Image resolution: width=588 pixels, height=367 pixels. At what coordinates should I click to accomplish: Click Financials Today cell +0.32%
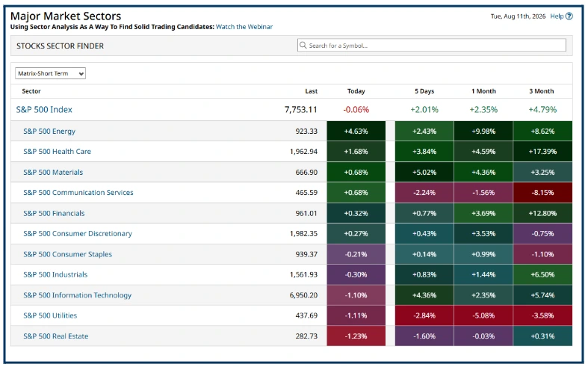pos(356,213)
